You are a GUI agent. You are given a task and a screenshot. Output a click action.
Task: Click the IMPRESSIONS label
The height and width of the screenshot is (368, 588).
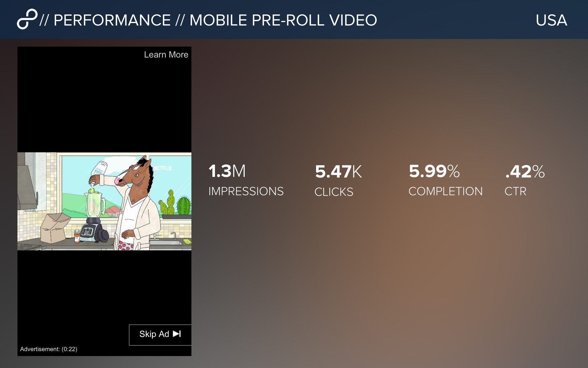pos(246,191)
